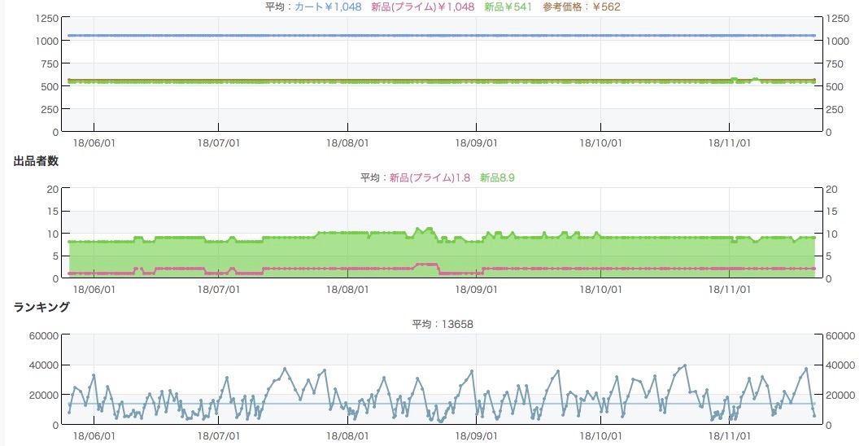Click the ranking average 13658 label
Screen dimensions: 868x446
tap(443, 324)
